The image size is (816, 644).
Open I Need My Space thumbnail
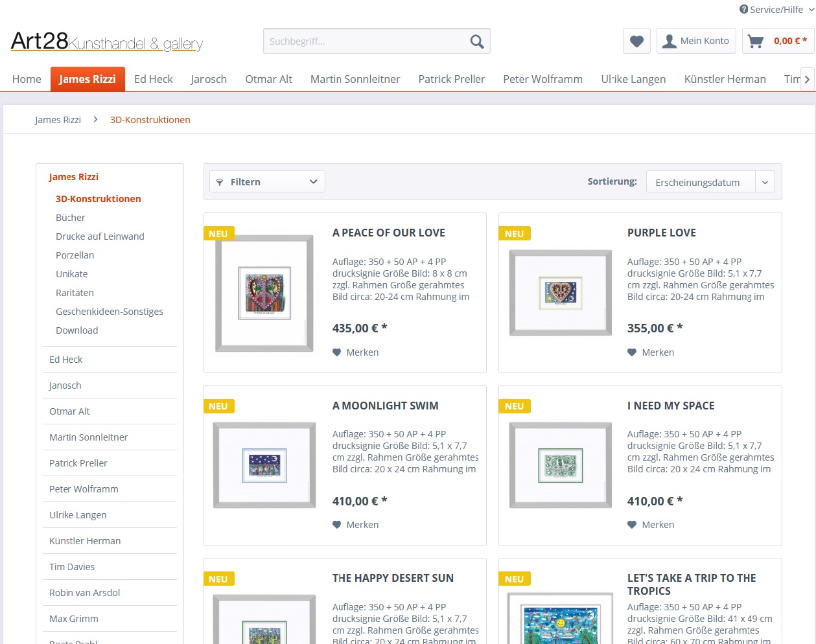[561, 466]
